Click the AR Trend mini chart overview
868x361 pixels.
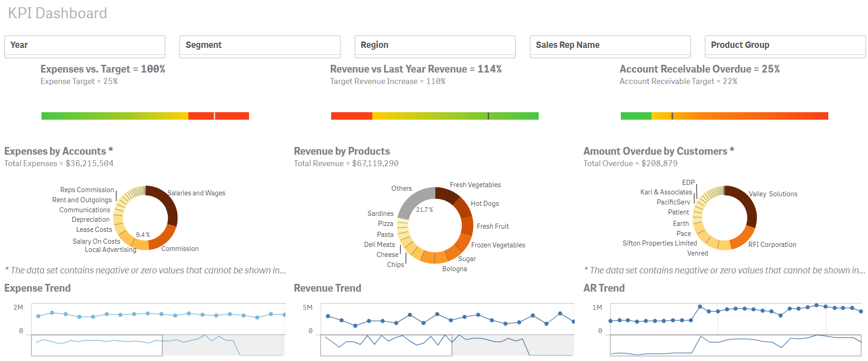click(x=735, y=345)
